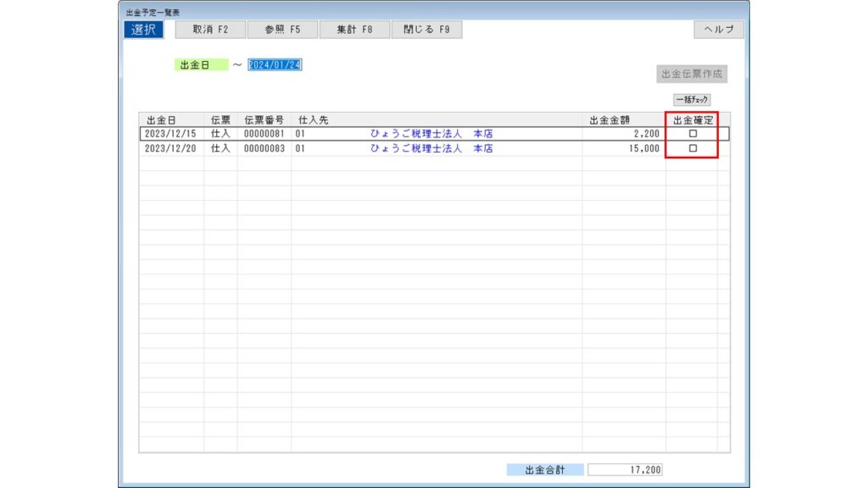868x488 pixels.
Task: Click 仕入 type in the 2023/12/20 row
Action: tap(220, 148)
